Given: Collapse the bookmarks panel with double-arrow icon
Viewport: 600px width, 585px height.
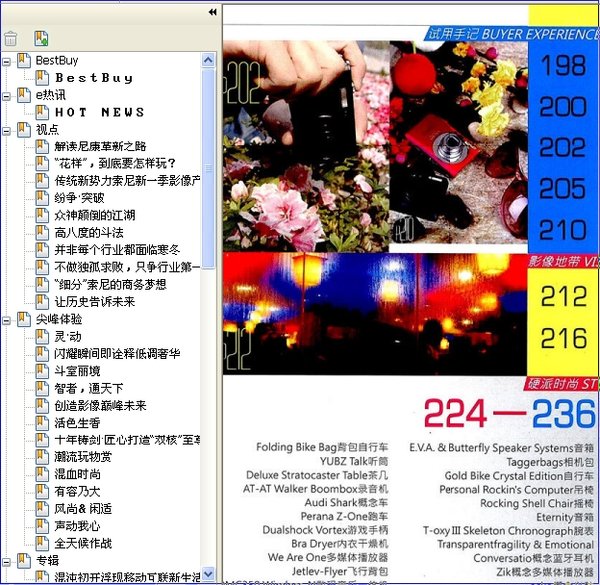Looking at the screenshot, I should click(x=212, y=12).
